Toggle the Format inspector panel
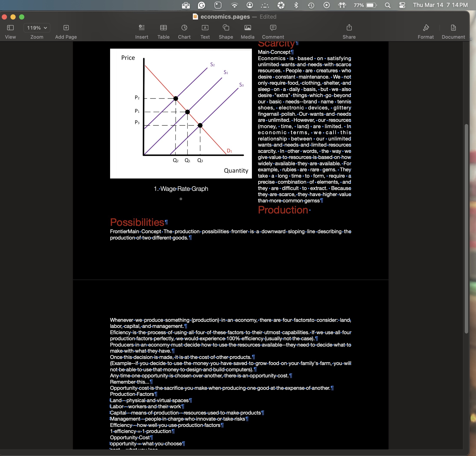The image size is (476, 456). tap(425, 28)
